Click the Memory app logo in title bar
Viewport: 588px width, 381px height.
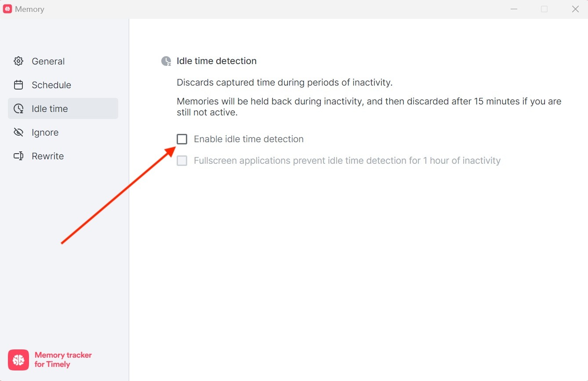7,9
